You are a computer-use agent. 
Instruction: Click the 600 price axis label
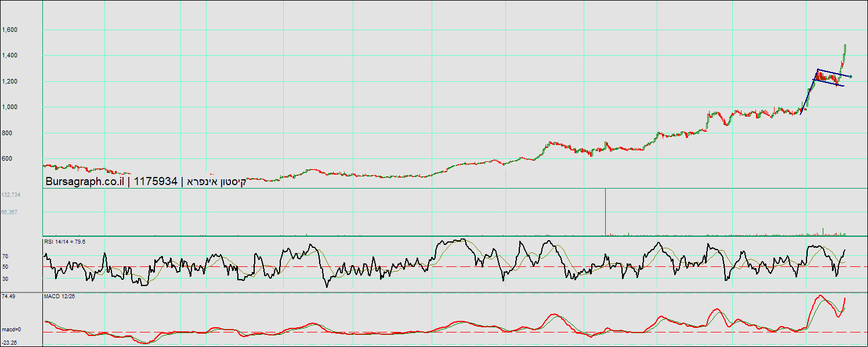tap(7, 158)
